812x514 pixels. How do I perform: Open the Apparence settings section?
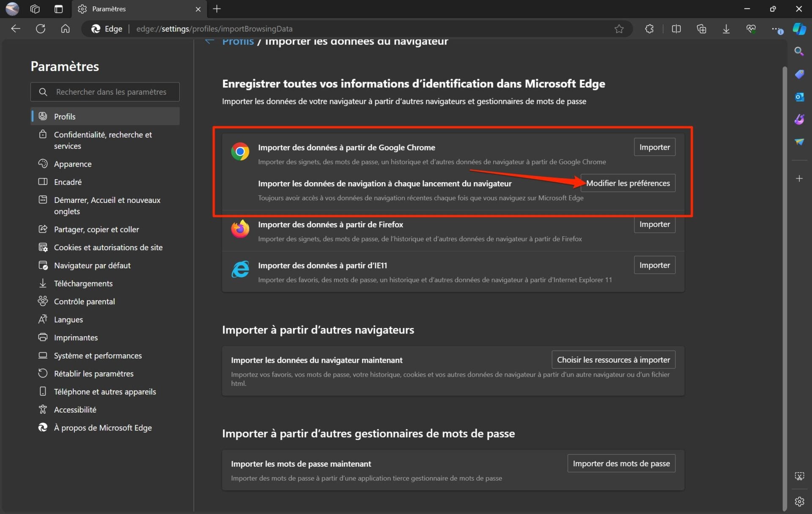click(73, 164)
